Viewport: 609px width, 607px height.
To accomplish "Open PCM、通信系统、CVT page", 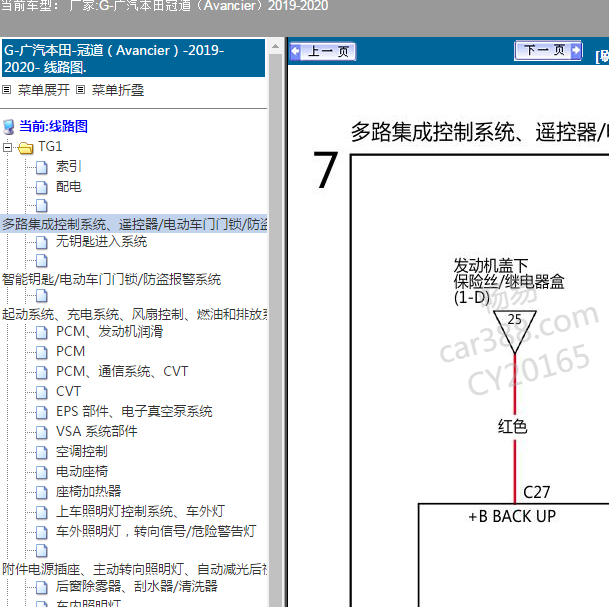I will click(x=122, y=372).
